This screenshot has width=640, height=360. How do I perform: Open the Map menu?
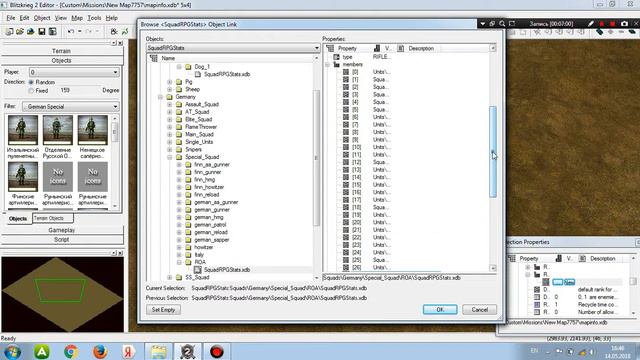click(x=77, y=18)
